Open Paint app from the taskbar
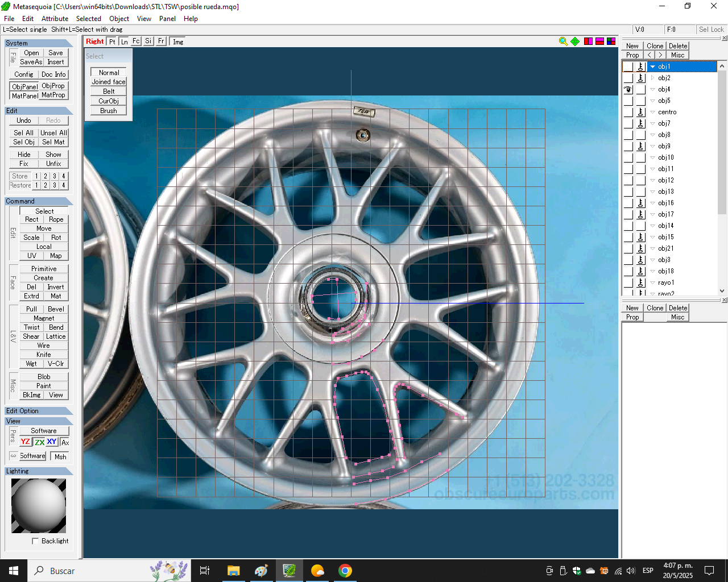The width and height of the screenshot is (728, 582). (x=261, y=571)
